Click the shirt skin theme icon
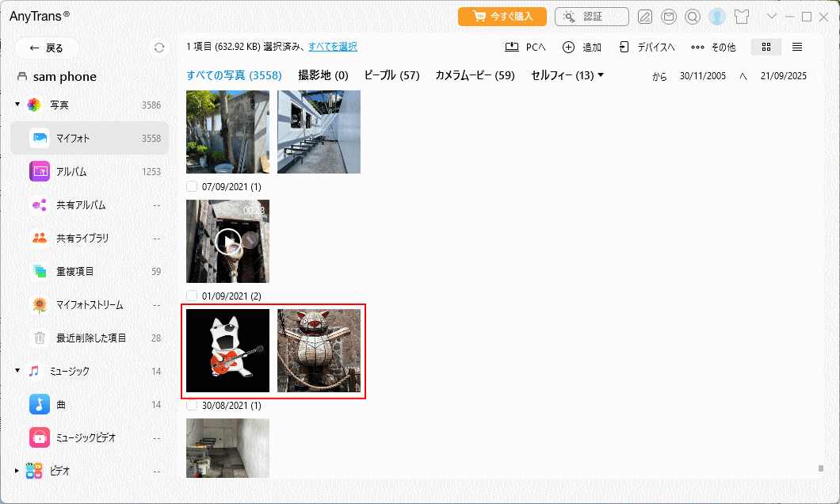The image size is (840, 504). [x=742, y=17]
